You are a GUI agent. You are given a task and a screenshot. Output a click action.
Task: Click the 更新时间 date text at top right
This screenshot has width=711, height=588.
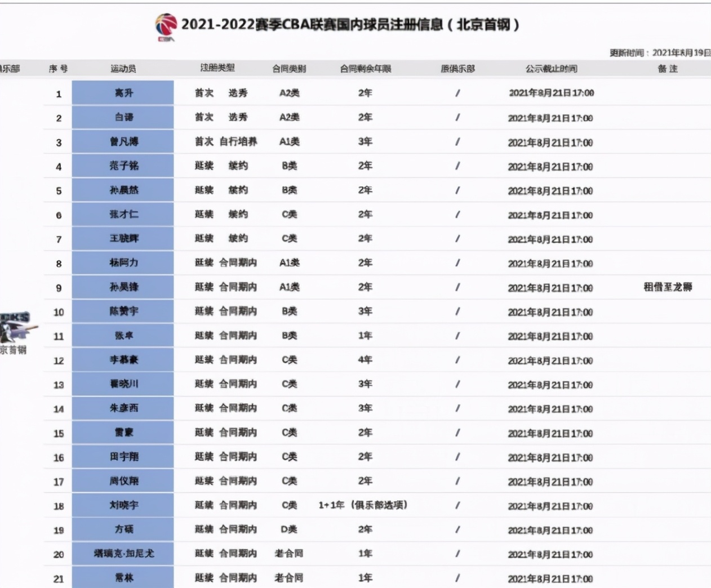coord(660,52)
